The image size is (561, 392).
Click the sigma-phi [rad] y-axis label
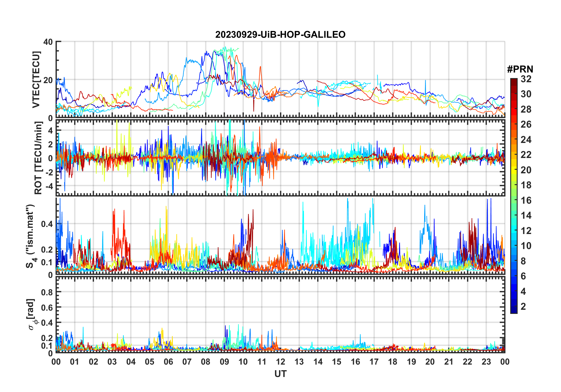(32, 314)
